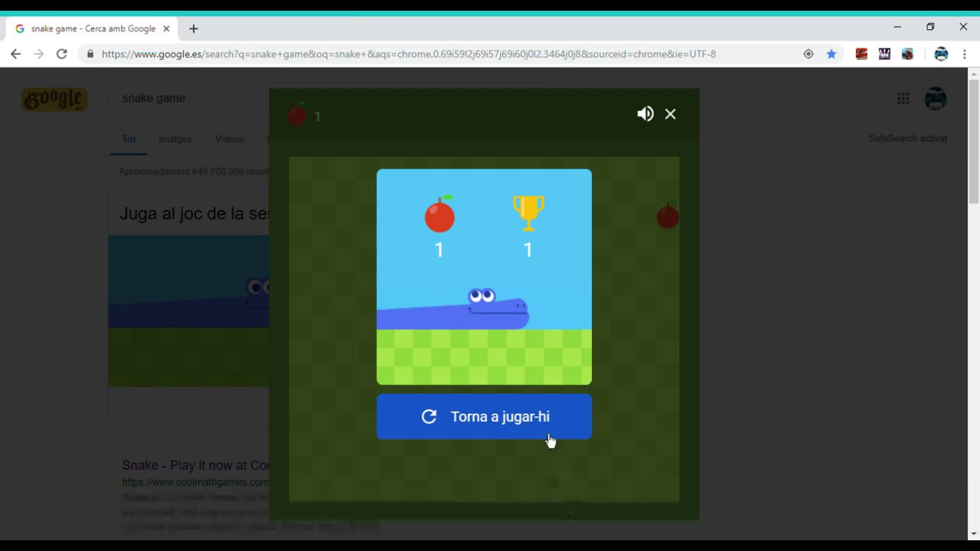This screenshot has height=551, width=980.
Task: Open Google account avatar on page
Action: click(936, 99)
